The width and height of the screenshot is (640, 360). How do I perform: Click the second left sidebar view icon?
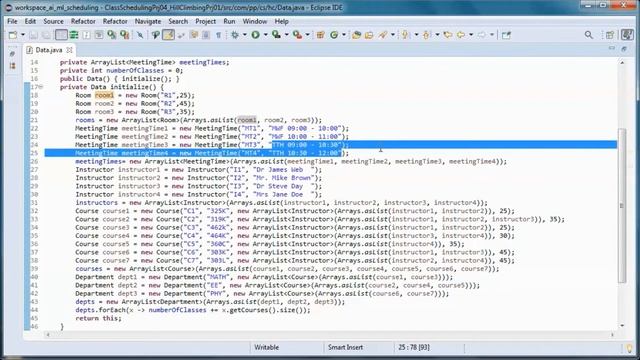13,65
